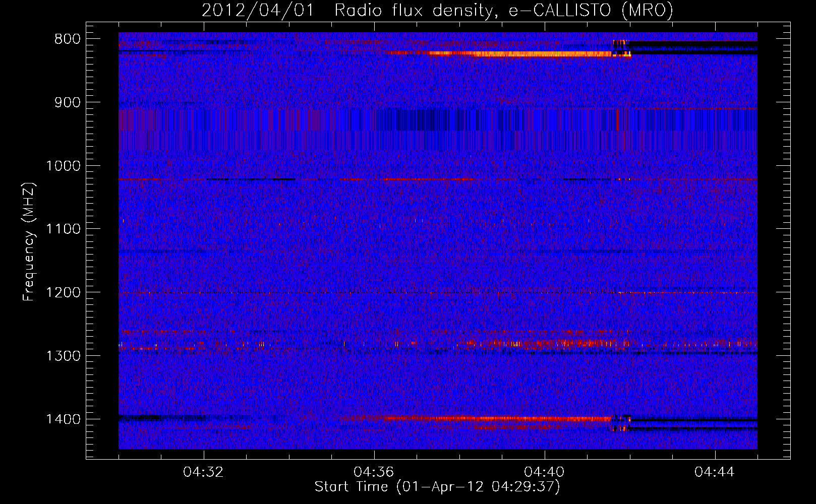The image size is (816, 504).
Task: Click the 1400 frequency tick label
Action: (x=63, y=419)
